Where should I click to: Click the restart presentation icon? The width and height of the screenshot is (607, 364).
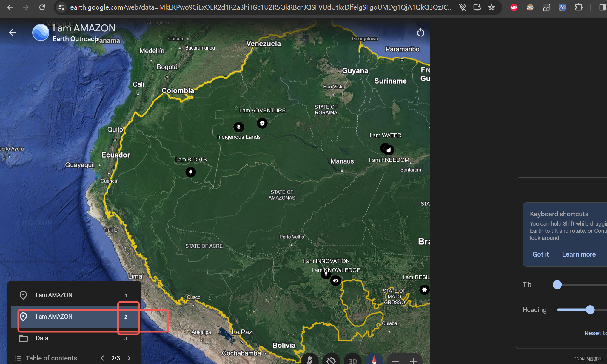click(420, 33)
